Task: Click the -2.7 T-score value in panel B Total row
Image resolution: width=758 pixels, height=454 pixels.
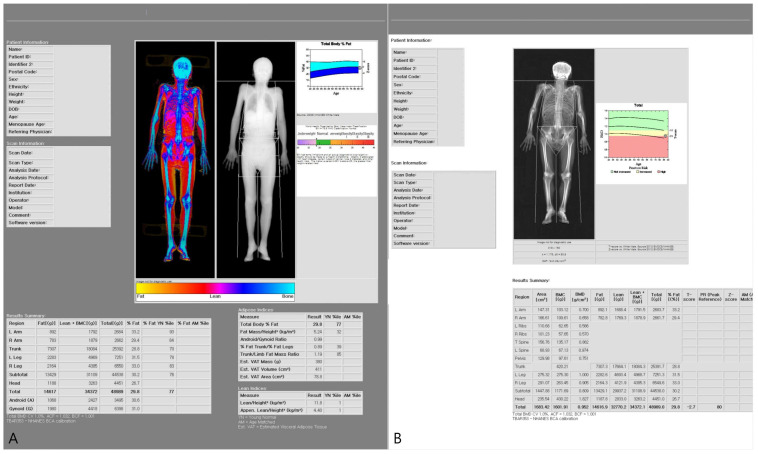Action: click(691, 407)
